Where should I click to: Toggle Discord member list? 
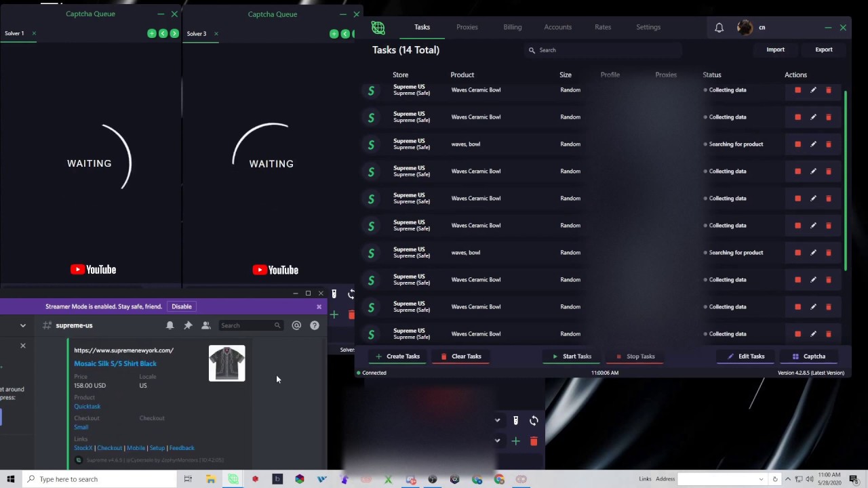point(206,325)
